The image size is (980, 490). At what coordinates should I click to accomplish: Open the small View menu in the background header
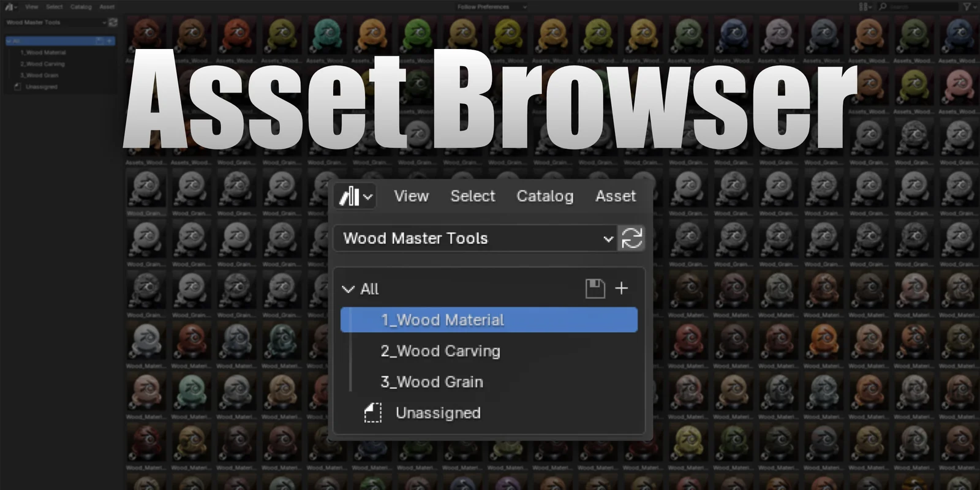coord(32,7)
